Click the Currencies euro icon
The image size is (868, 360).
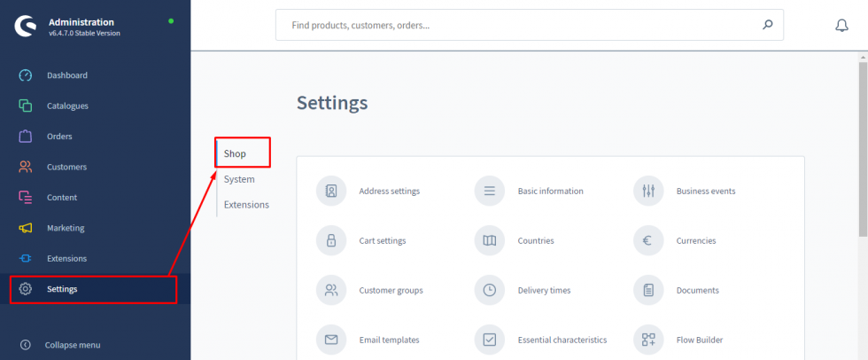tap(647, 240)
